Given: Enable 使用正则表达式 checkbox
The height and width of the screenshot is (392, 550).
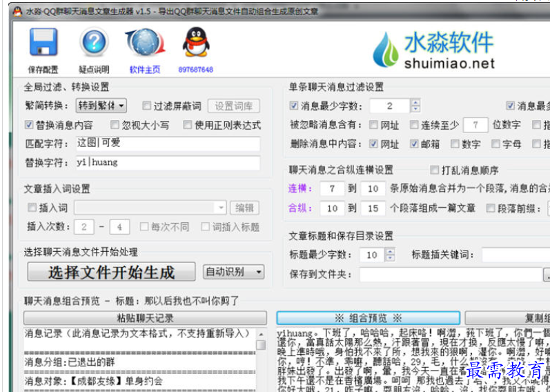Looking at the screenshot, I should coord(188,125).
